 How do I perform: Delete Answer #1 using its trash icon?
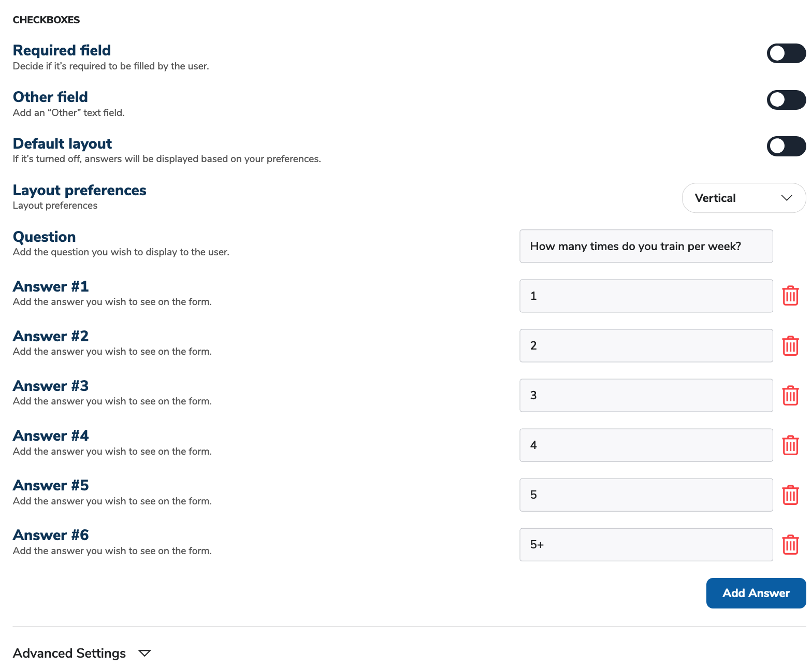[x=791, y=296]
